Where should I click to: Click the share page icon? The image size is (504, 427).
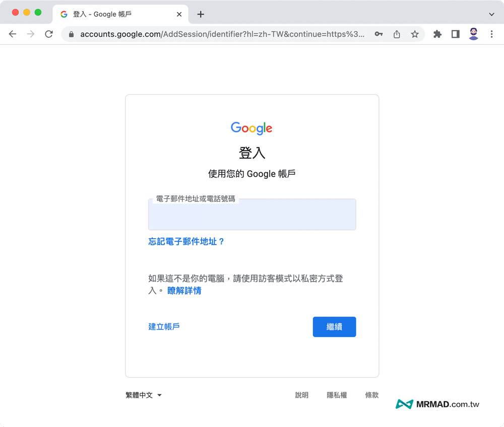397,34
